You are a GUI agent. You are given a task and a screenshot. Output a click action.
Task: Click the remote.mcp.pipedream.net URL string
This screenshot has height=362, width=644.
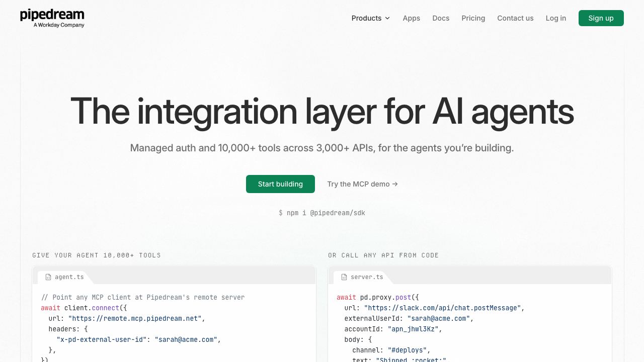point(135,318)
